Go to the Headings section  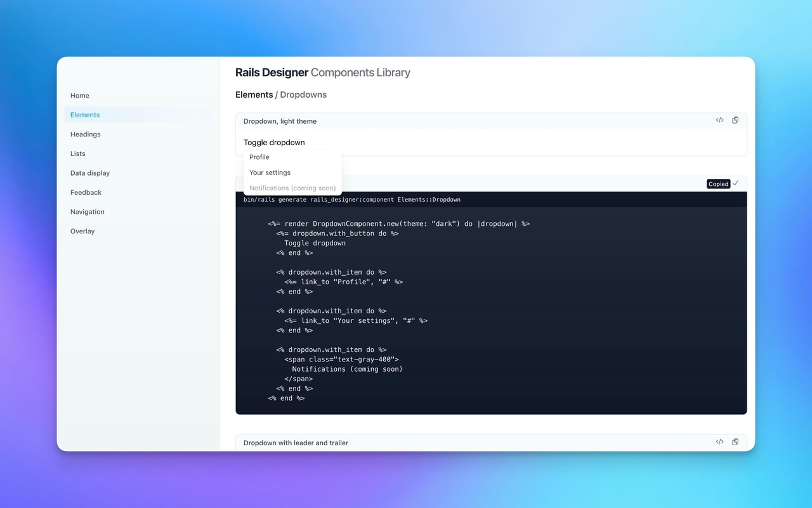pos(85,134)
